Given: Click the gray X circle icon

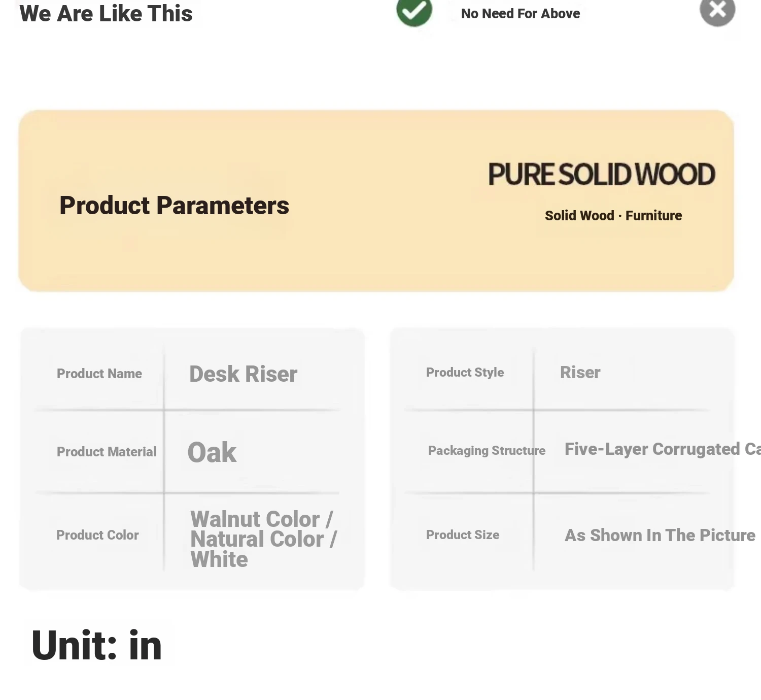Looking at the screenshot, I should coord(717,10).
